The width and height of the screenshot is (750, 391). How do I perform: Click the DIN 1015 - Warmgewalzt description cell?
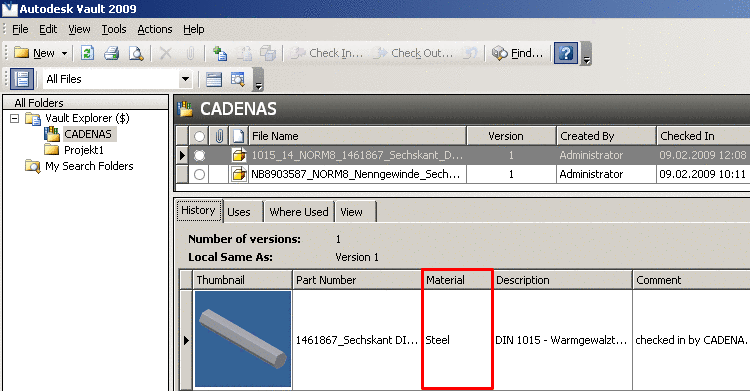click(x=562, y=340)
